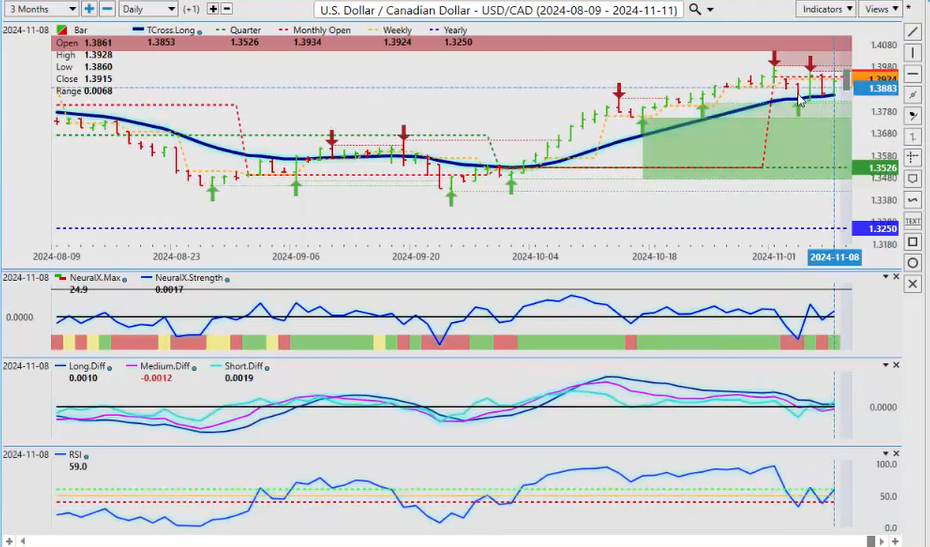The width and height of the screenshot is (930, 547).
Task: Open the symbol search magnifier
Action: (695, 9)
